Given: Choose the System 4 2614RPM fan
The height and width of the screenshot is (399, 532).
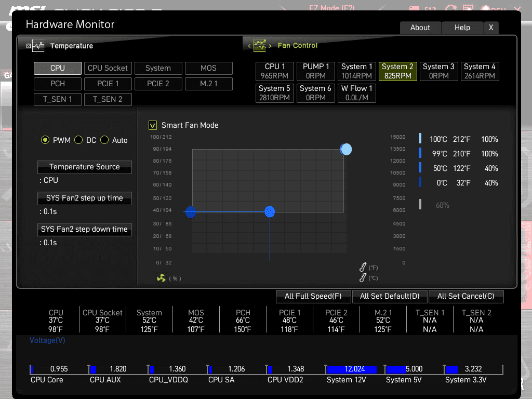Looking at the screenshot, I should (480, 71).
